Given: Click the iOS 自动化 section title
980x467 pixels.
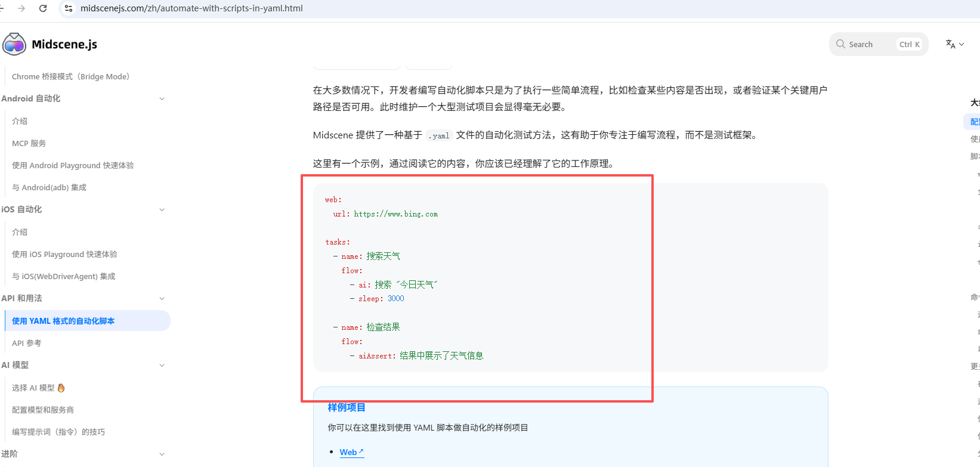Looking at the screenshot, I should tap(21, 209).
